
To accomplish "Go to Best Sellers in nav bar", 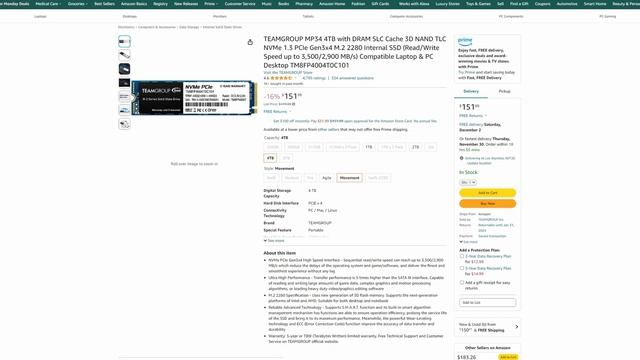I will click(104, 4).
